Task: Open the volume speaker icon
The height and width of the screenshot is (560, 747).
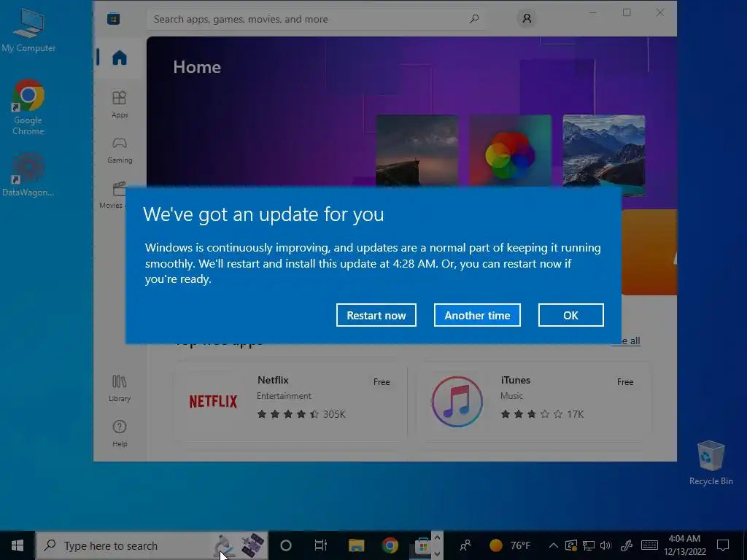Action: (605, 545)
